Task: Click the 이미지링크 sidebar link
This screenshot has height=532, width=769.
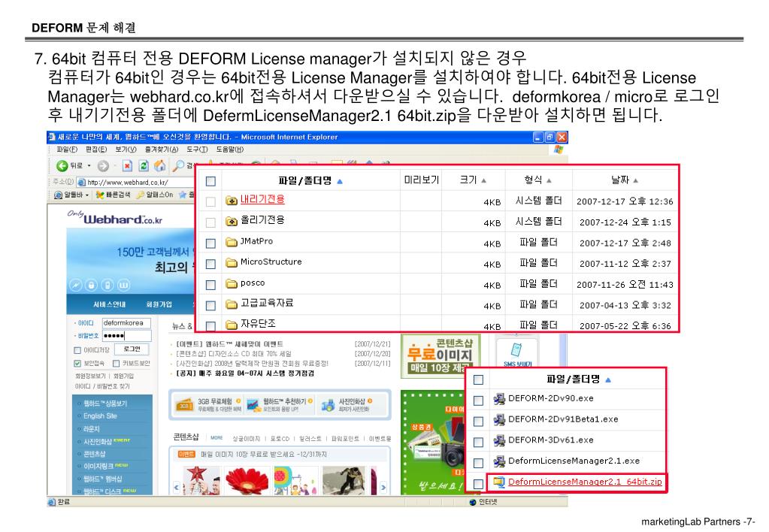Action: [x=98, y=466]
